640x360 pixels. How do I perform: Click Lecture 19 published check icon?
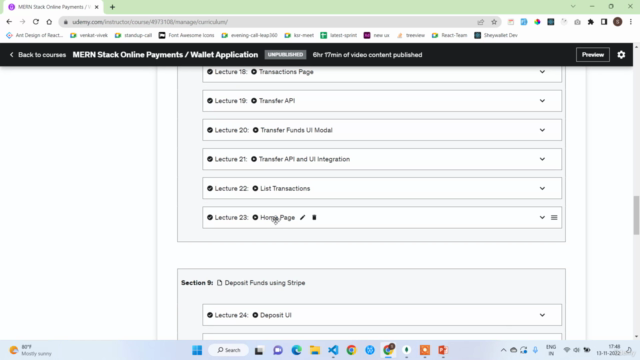[x=210, y=101]
